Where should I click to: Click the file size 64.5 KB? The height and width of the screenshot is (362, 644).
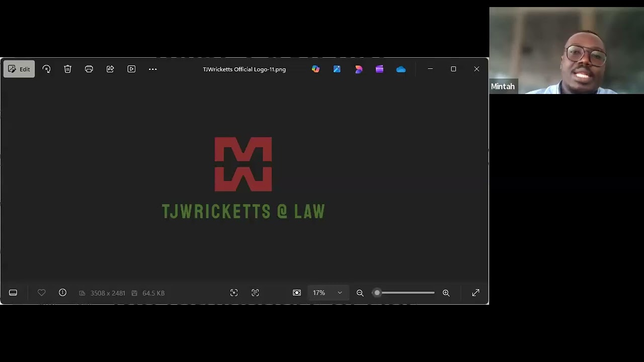click(x=153, y=293)
